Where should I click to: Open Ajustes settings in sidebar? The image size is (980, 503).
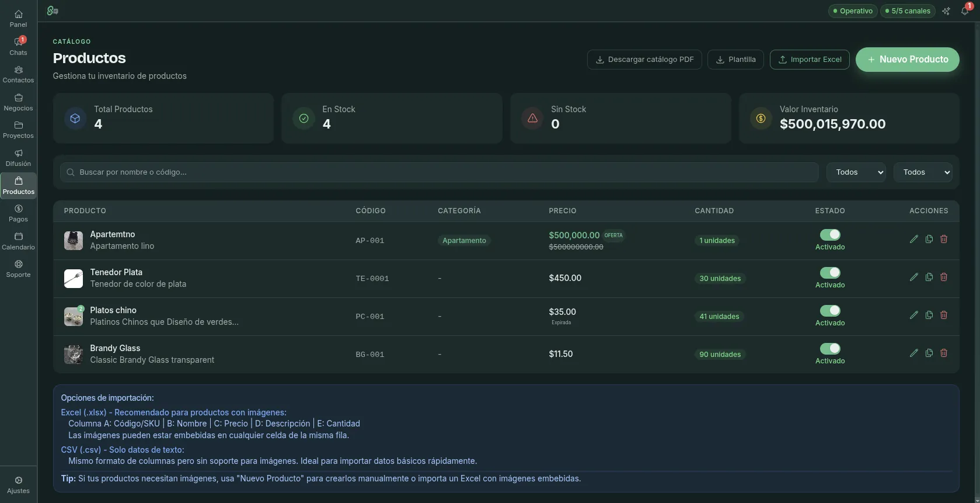coord(18,485)
